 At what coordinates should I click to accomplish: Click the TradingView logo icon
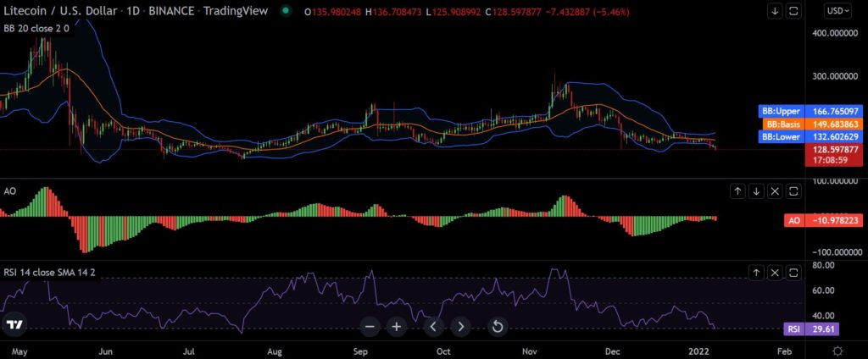click(x=15, y=324)
